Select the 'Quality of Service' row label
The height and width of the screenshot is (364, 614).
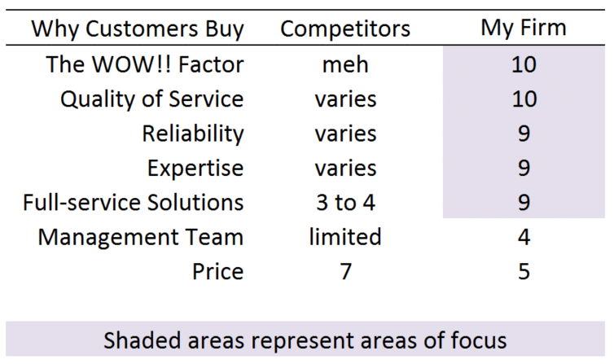152,99
